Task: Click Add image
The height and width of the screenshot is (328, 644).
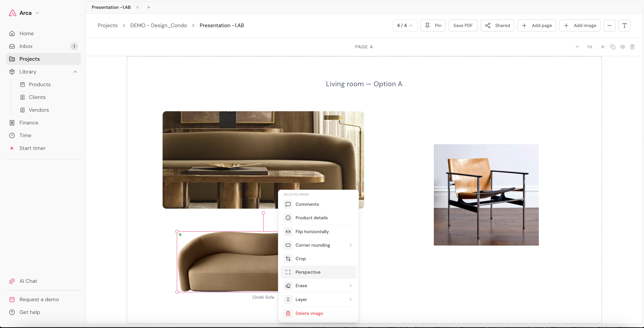Action: click(x=580, y=25)
